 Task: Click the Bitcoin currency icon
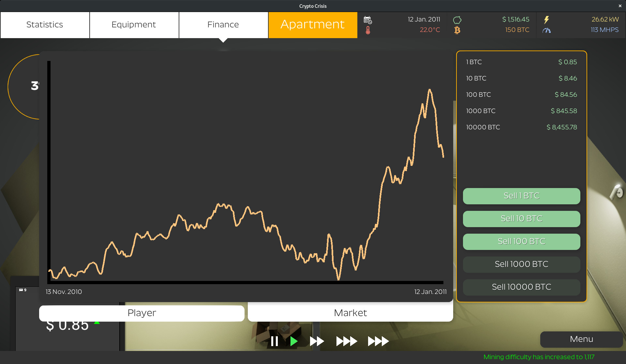click(x=457, y=30)
